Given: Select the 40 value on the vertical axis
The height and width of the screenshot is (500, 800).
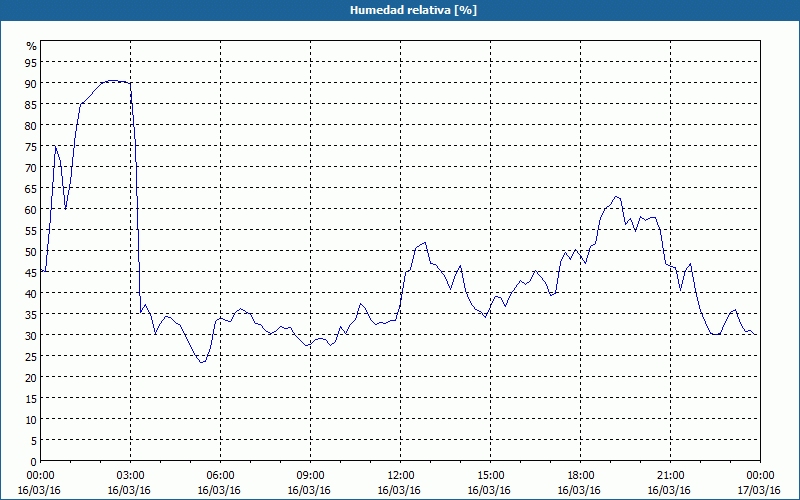Looking at the screenshot, I should [31, 293].
